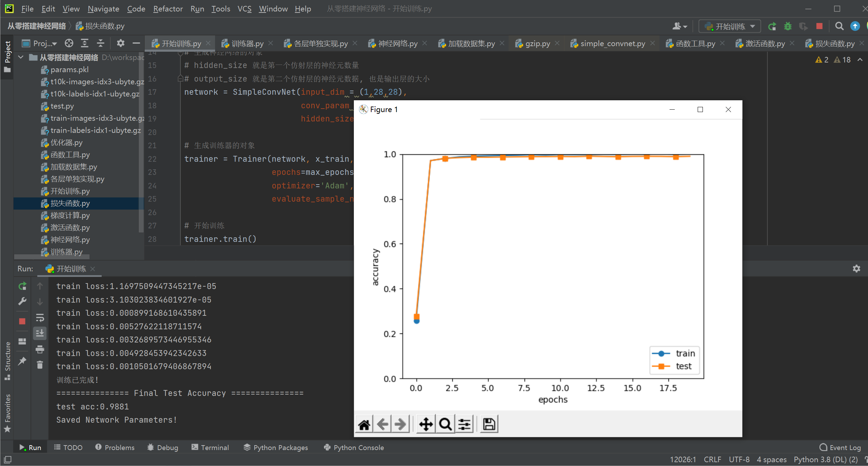
Task: Click the CRLF line separator selector
Action: pos(712,459)
